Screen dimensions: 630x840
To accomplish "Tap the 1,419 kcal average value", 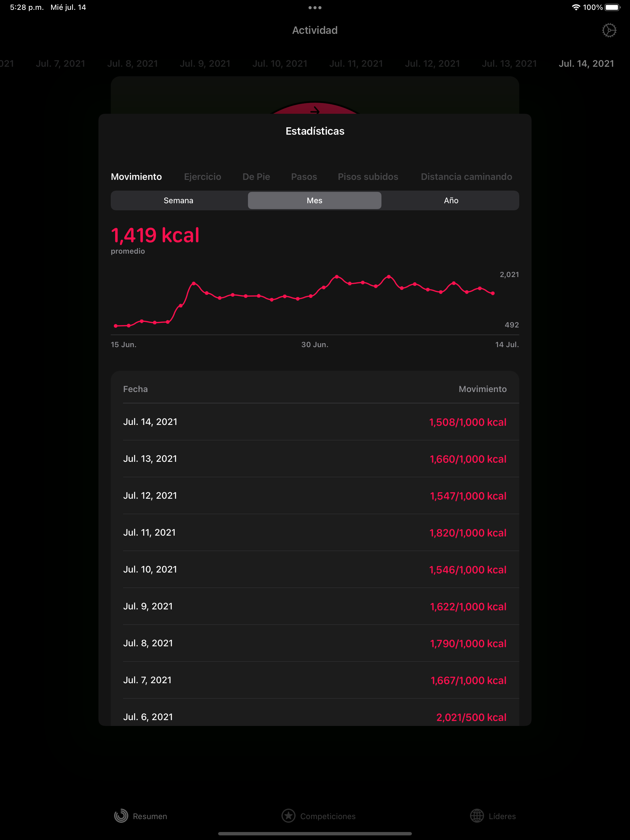I will point(155,235).
